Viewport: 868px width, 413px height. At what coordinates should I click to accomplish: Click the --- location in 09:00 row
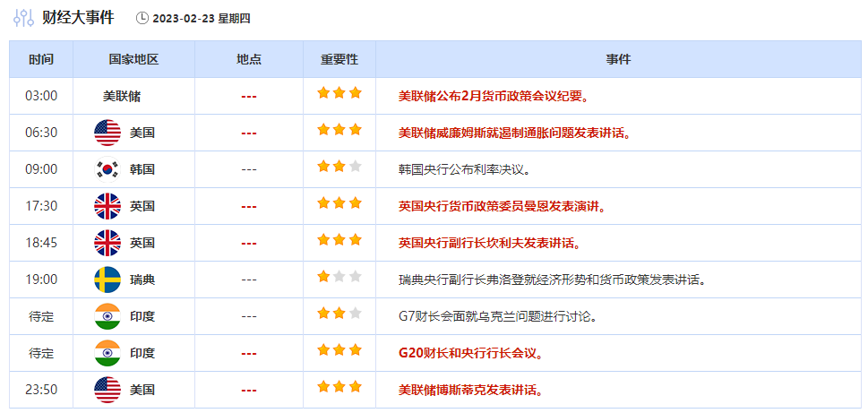pos(248,169)
